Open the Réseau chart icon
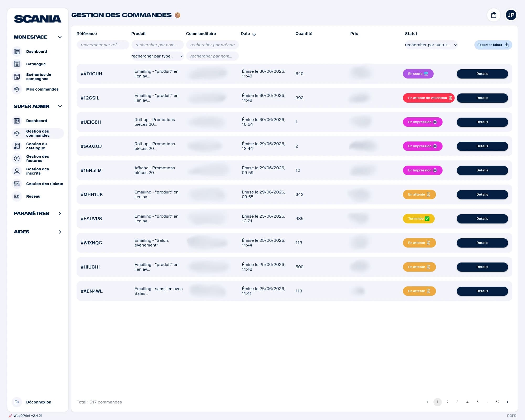This screenshot has width=525, height=420. pyautogui.click(x=17, y=196)
